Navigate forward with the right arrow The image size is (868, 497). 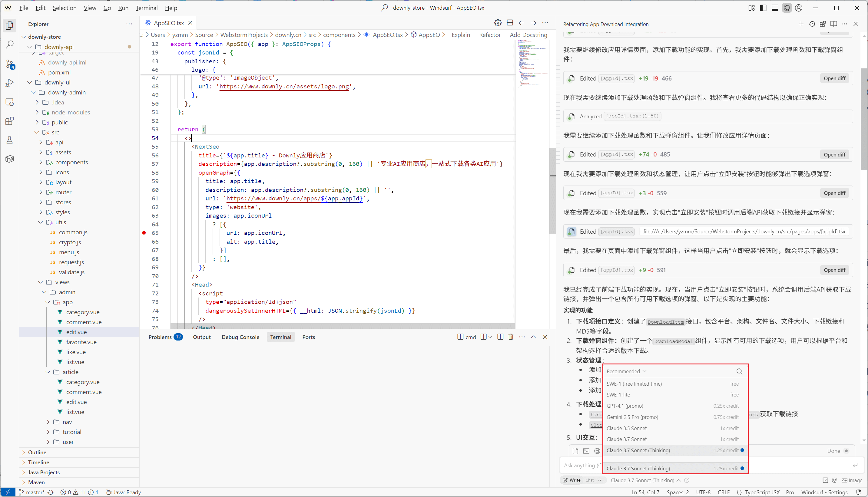533,23
